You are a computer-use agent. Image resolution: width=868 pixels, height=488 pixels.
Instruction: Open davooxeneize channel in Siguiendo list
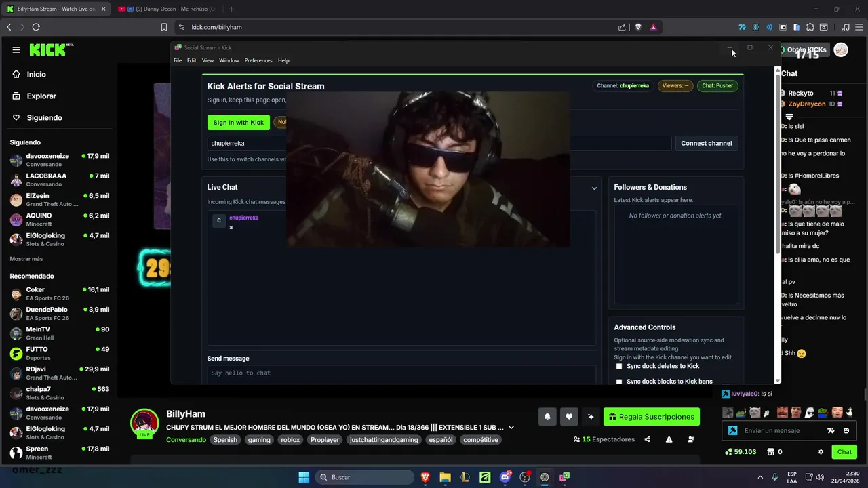click(60, 160)
